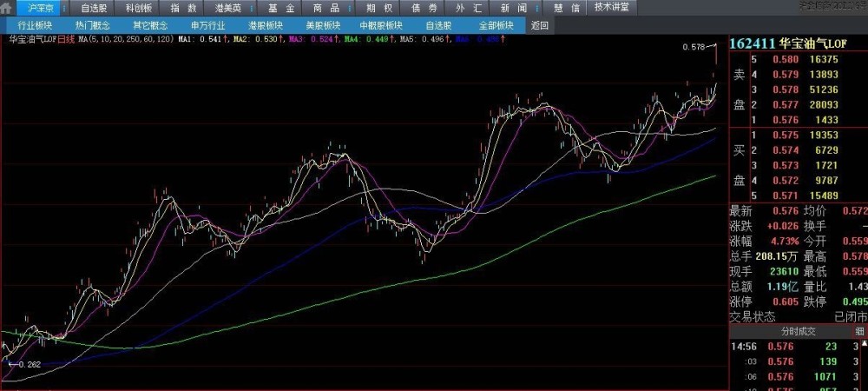
Task: Select 其它概念 sector category
Action: (150, 25)
